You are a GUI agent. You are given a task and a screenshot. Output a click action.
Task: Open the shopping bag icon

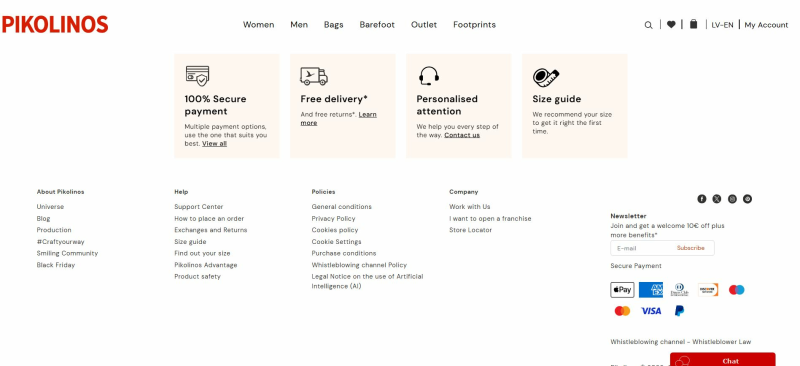click(693, 24)
